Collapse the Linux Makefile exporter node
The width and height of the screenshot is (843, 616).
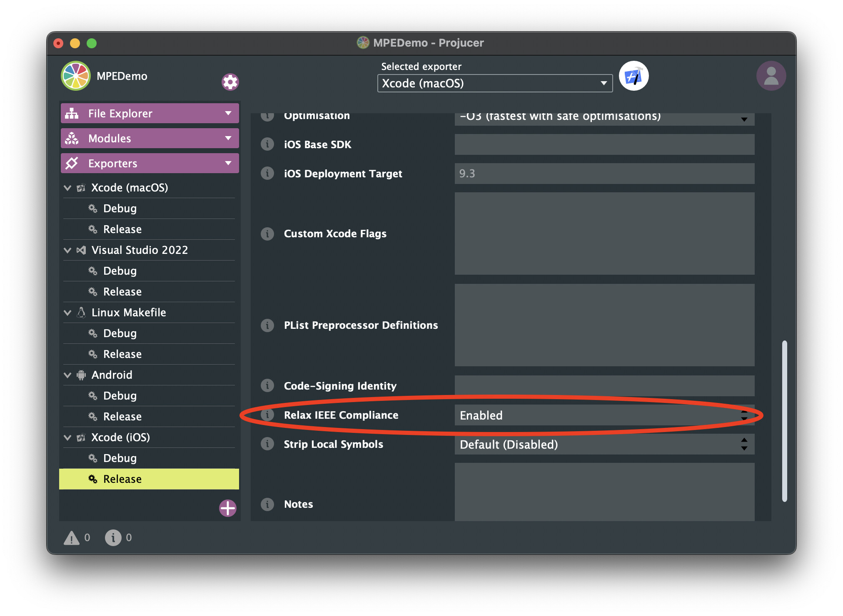pos(67,313)
